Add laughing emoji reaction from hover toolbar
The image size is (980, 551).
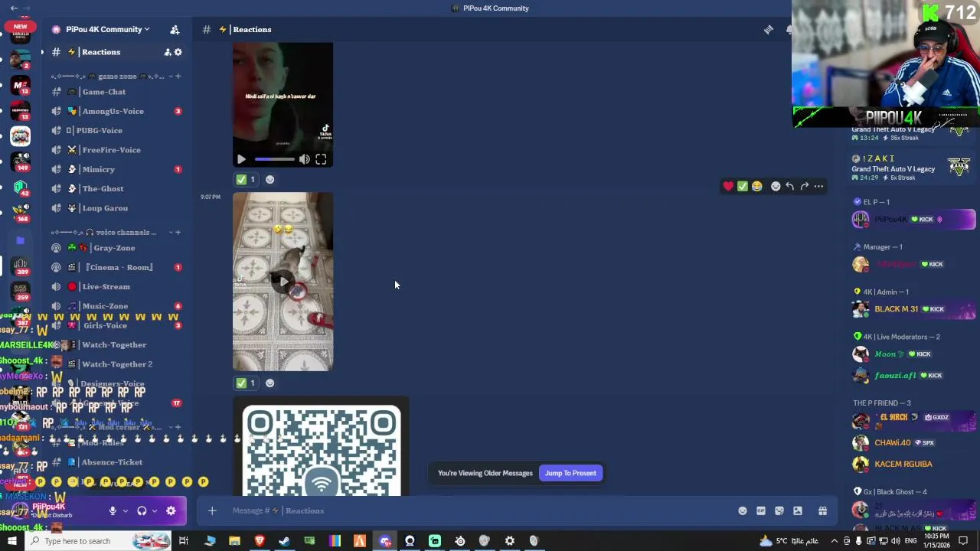tap(757, 186)
